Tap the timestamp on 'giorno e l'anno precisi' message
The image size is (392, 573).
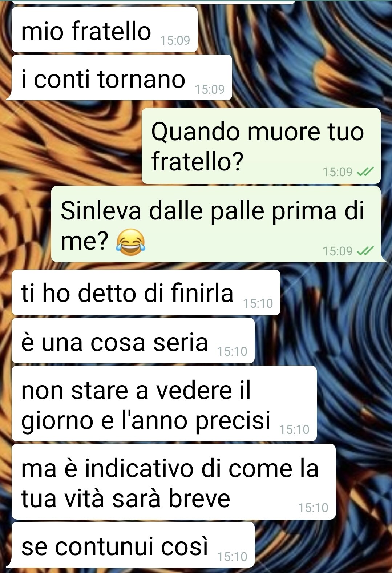point(294,429)
